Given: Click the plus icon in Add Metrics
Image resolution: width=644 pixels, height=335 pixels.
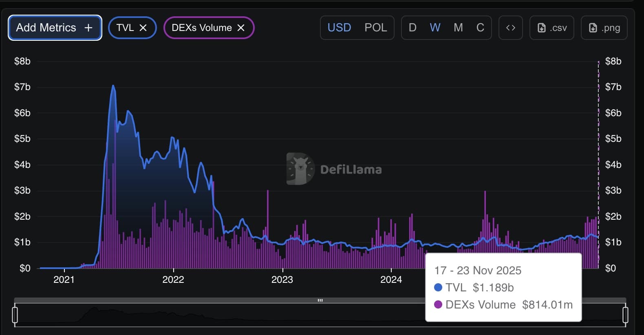Looking at the screenshot, I should click(88, 28).
